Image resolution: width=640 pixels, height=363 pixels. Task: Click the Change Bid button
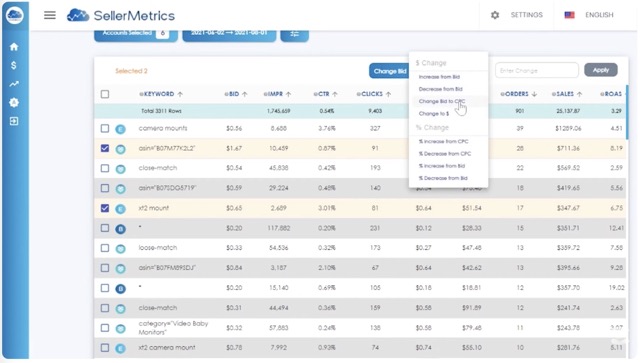click(x=389, y=71)
